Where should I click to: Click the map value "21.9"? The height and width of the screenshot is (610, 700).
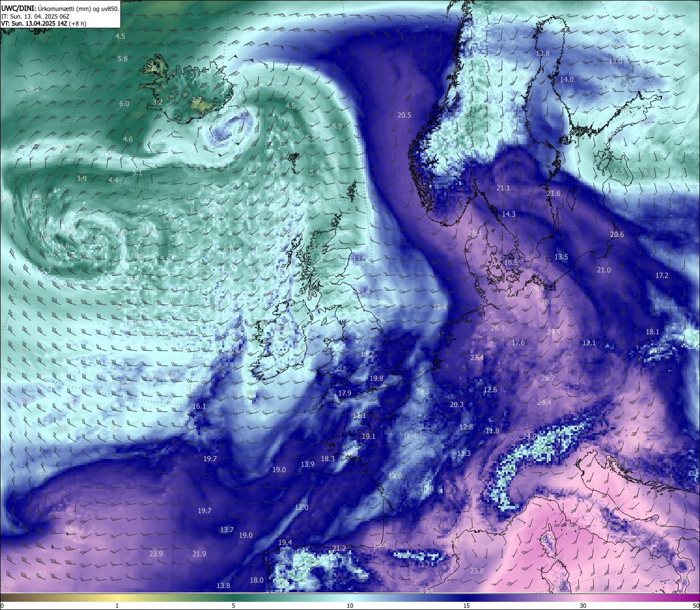point(199,554)
